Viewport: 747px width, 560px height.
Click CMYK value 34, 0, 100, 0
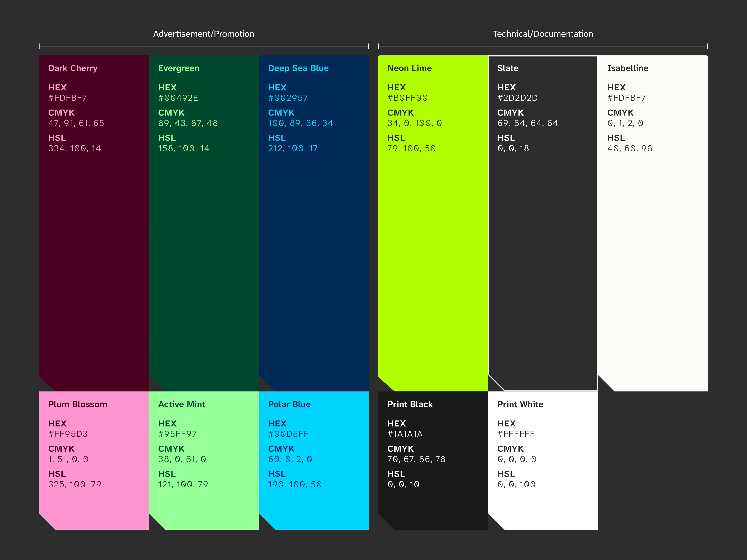[414, 123]
